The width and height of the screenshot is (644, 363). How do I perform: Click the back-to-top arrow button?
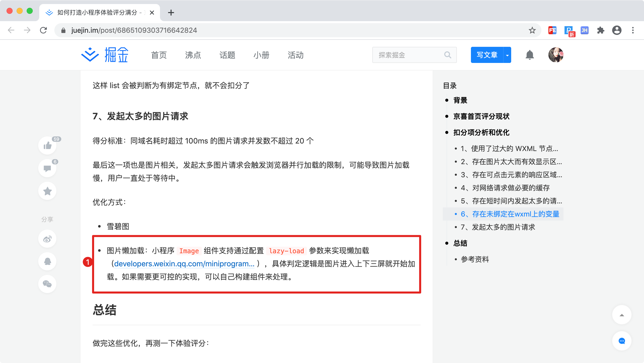coord(622,315)
